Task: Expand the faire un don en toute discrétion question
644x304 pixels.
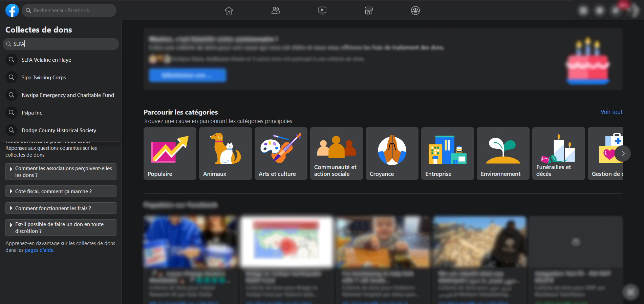Action: 61,228
